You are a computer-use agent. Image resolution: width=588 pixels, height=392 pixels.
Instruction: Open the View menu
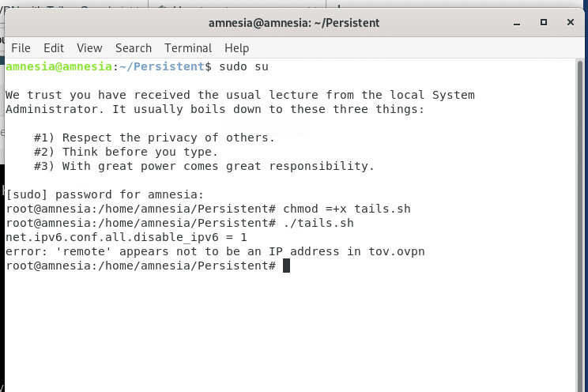pos(89,48)
